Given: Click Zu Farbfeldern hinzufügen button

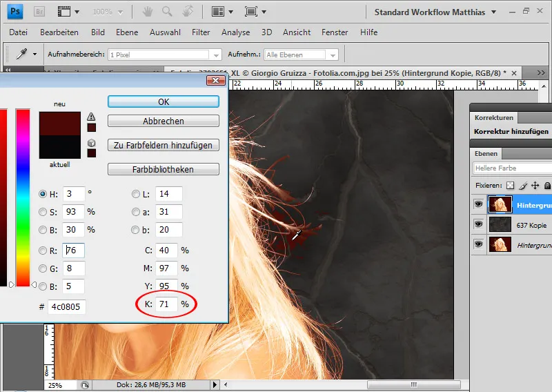Looking at the screenshot, I should click(x=164, y=145).
